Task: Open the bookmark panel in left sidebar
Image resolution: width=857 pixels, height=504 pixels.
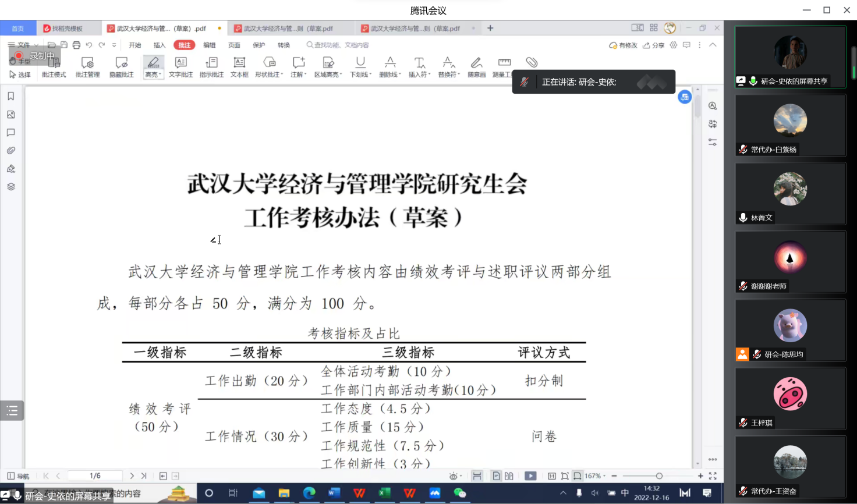Action: tap(11, 97)
